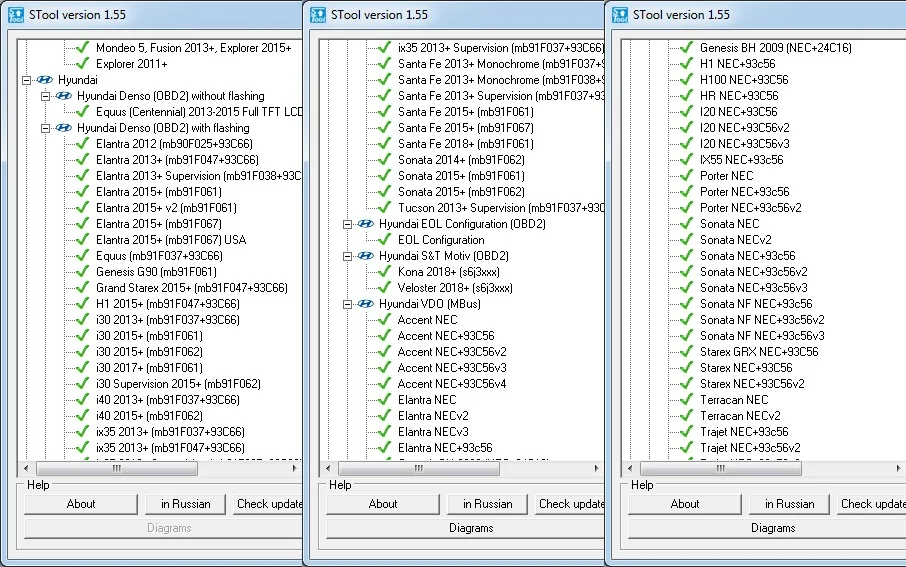This screenshot has height=567, width=906.
Task: Click STool app icon in right window title
Action: 620,15
